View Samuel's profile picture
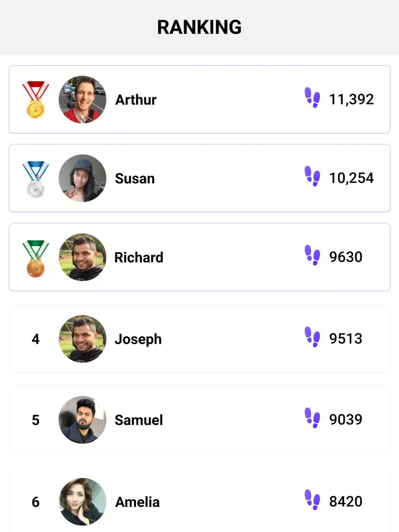The image size is (399, 532). (82, 420)
